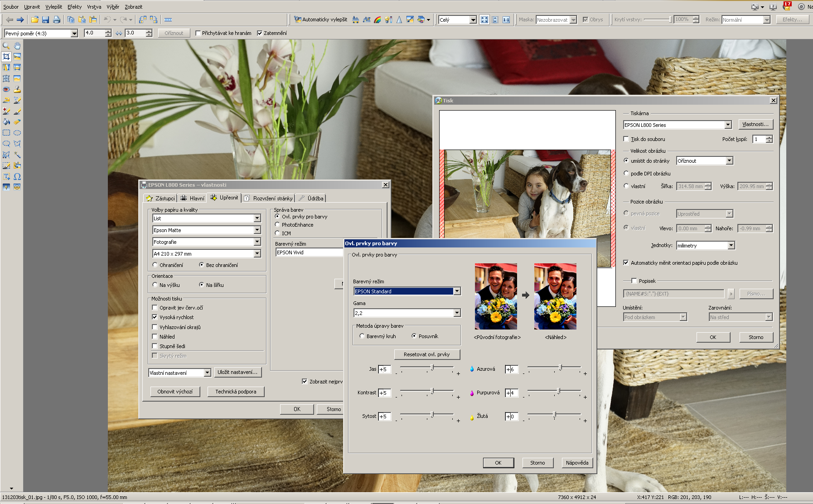Uncheck 'Vysoká rychlost' print option
Image resolution: width=813 pixels, height=504 pixels.
click(x=155, y=317)
